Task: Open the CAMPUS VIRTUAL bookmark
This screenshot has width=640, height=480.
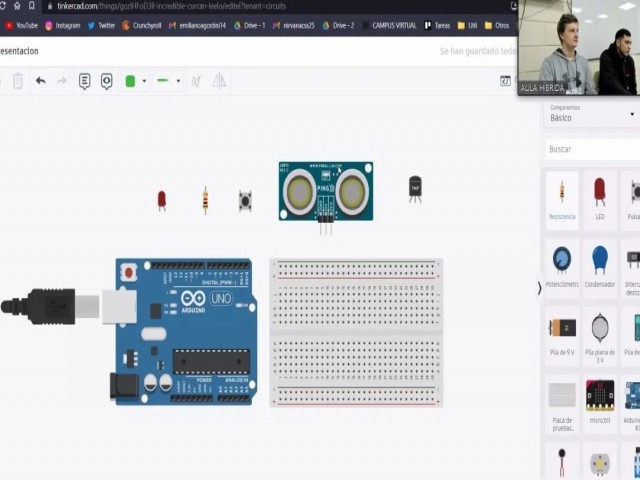Action: (389, 25)
